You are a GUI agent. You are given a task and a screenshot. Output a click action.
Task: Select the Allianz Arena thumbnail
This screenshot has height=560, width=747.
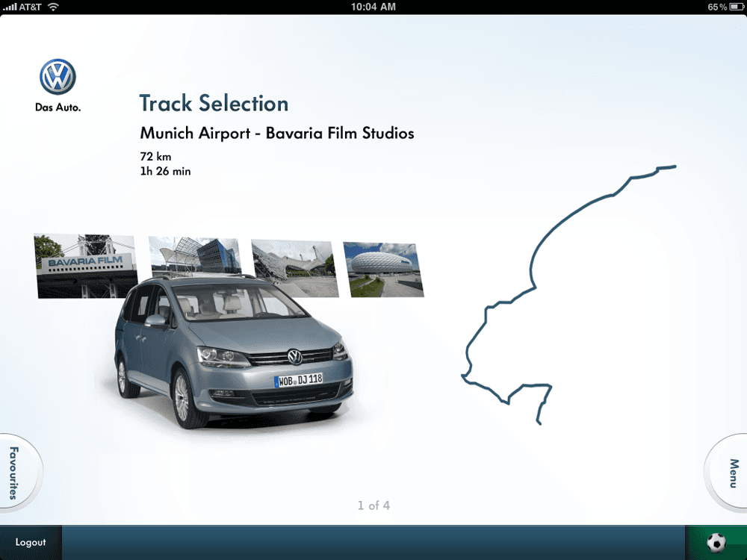coord(383,270)
